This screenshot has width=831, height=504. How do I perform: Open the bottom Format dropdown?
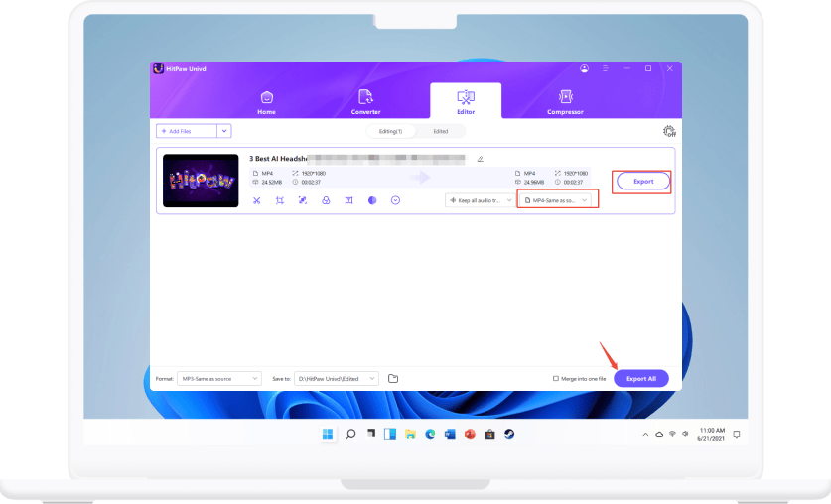point(218,379)
